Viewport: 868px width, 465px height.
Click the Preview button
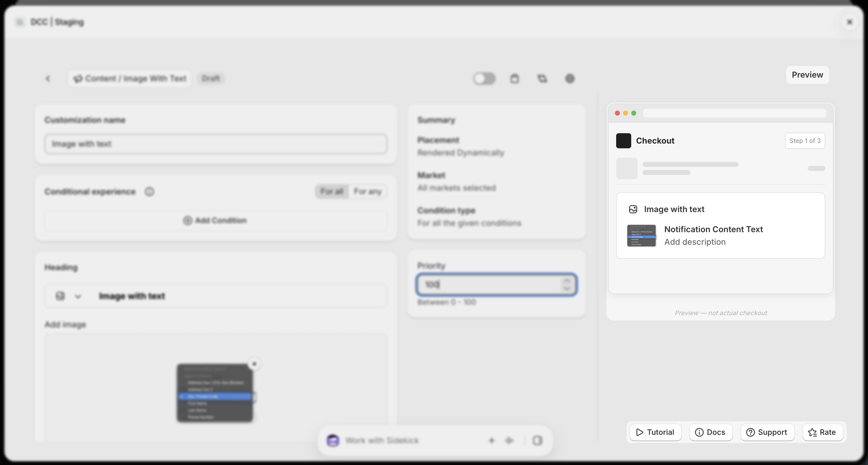tap(807, 75)
